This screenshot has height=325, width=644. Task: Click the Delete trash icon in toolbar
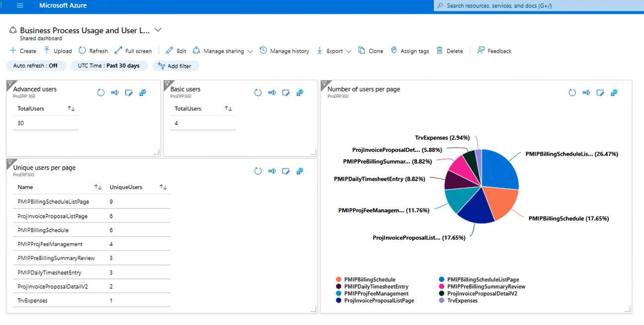pos(439,51)
